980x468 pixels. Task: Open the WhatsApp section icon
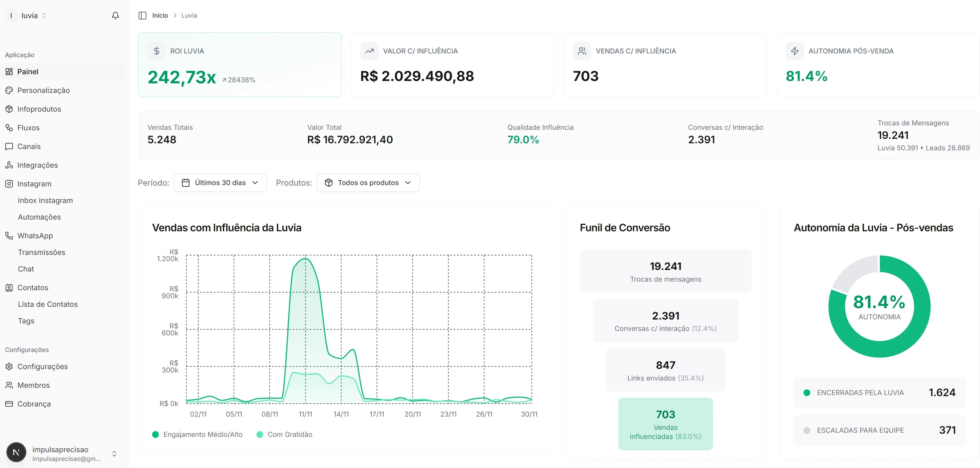10,235
